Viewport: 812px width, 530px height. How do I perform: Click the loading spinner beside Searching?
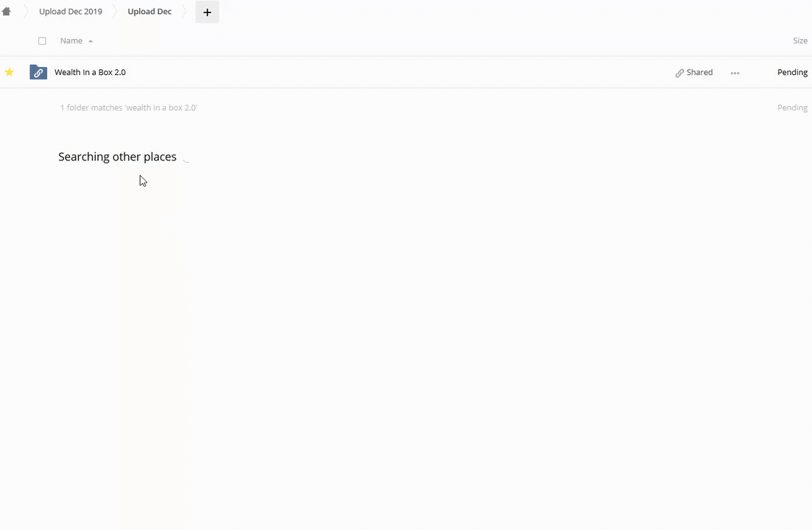186,158
